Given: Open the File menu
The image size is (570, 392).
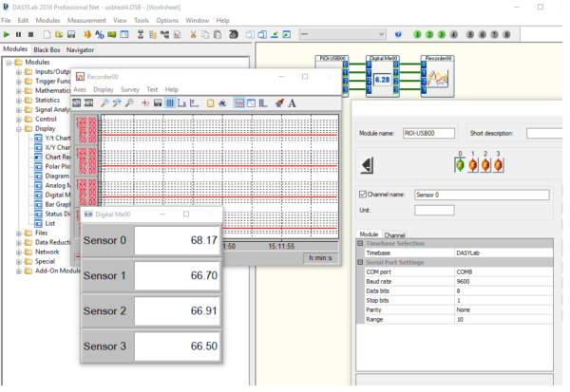Looking at the screenshot, I should coord(6,20).
